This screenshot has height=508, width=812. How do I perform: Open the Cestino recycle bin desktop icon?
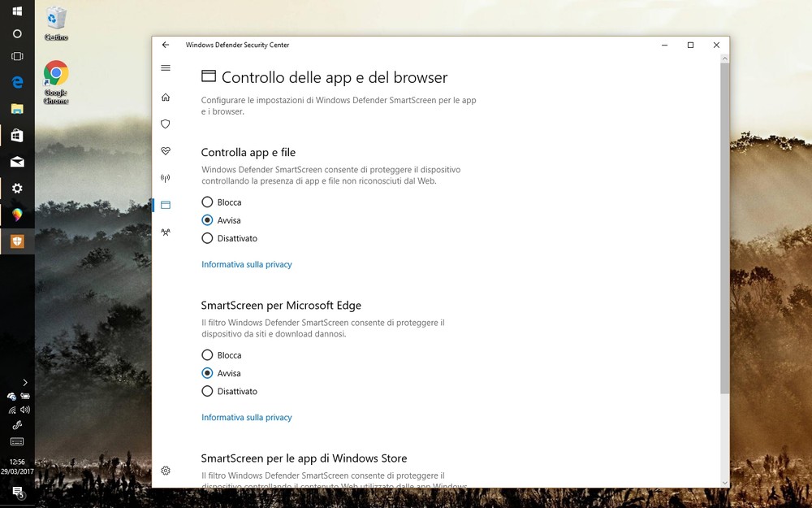(x=56, y=24)
